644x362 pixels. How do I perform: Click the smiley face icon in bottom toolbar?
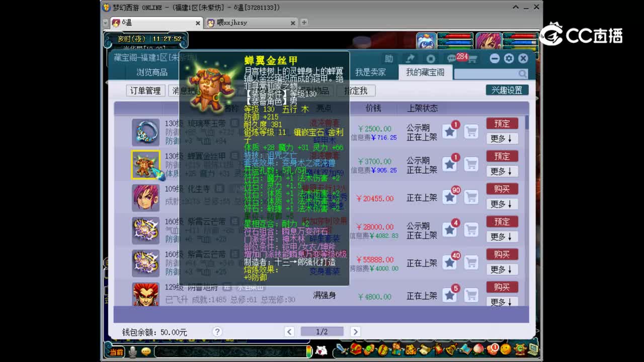click(506, 349)
